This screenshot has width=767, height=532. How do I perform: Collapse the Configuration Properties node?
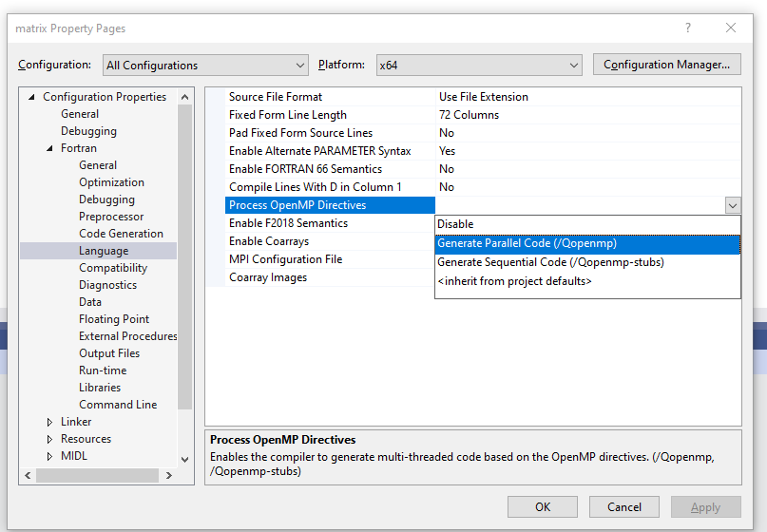coord(31,97)
